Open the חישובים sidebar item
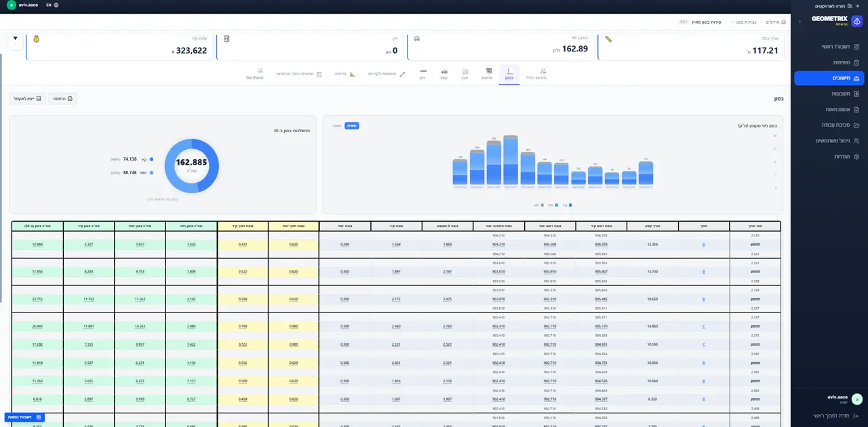Viewport: 868px width, 427px height. point(829,78)
